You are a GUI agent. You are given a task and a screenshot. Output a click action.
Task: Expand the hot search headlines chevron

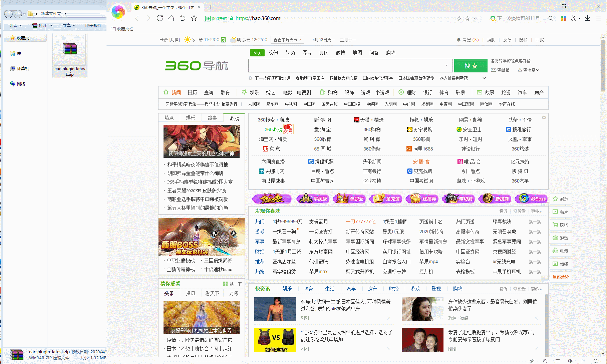tap(484, 78)
